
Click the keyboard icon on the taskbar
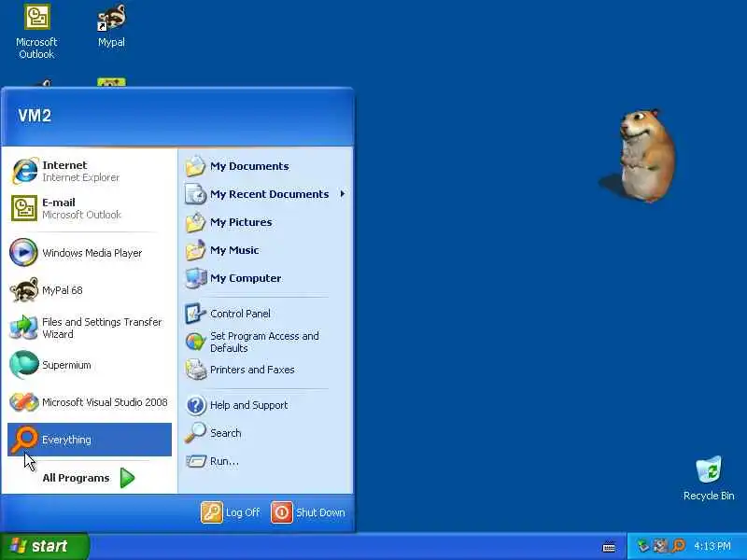[609, 547]
